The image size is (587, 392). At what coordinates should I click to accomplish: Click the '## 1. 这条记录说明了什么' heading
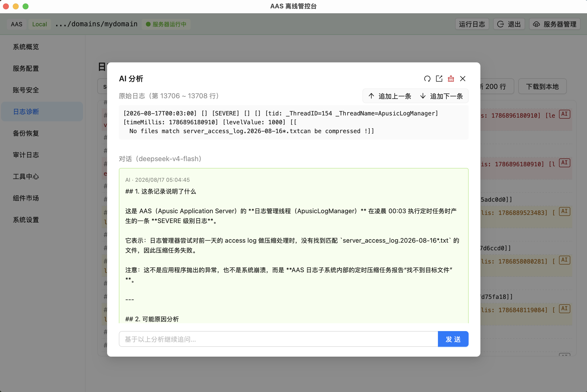point(161,192)
